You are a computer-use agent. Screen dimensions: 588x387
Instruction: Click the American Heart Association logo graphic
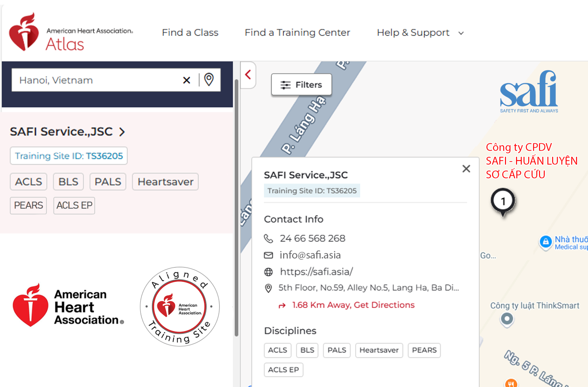(x=68, y=305)
